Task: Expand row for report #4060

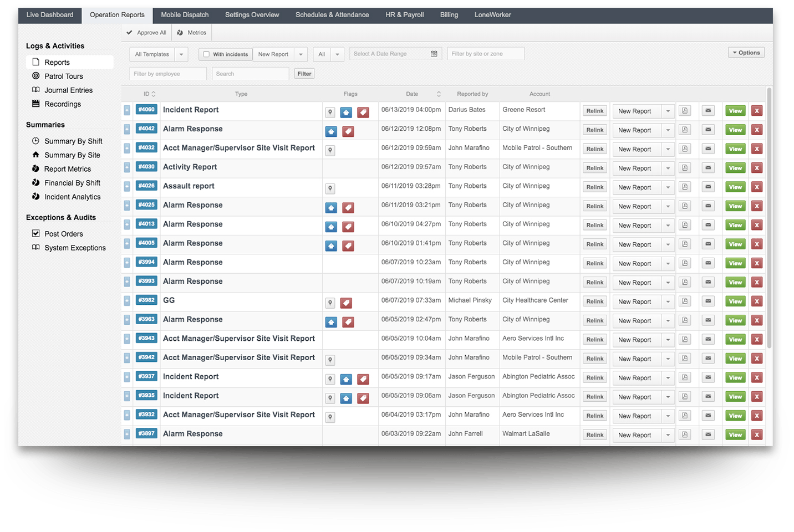Action: tap(127, 110)
